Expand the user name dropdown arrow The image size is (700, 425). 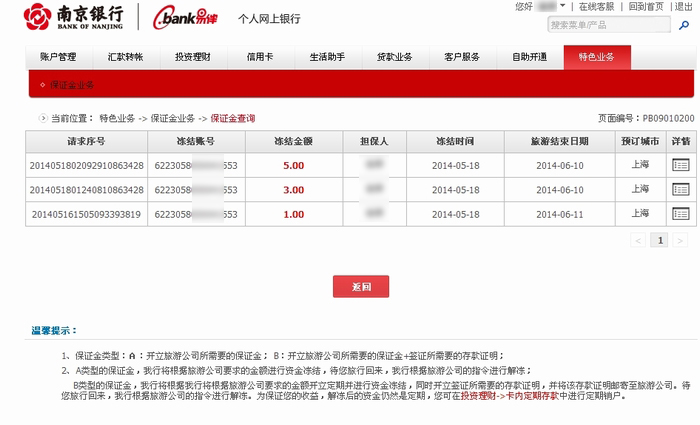click(x=563, y=7)
